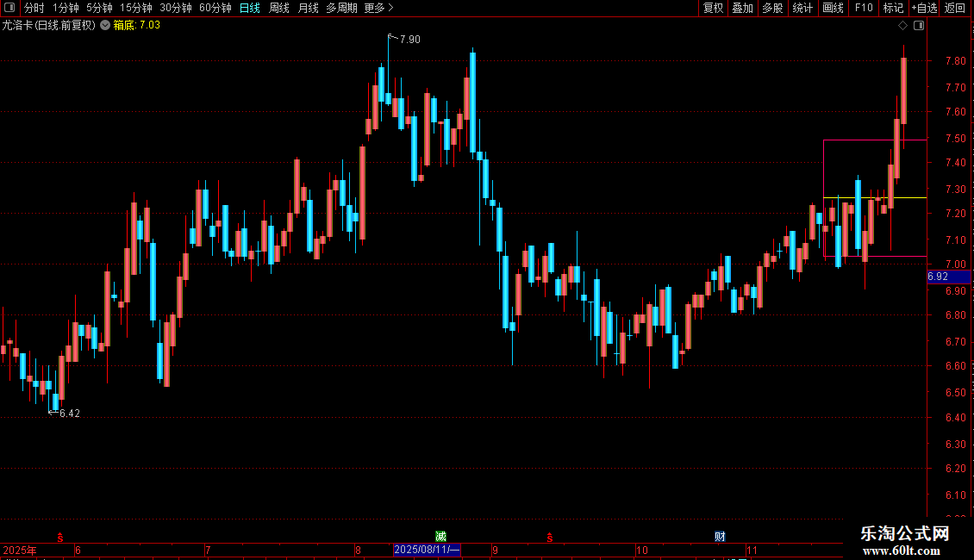Click the red $ marker near September
The height and width of the screenshot is (560, 974).
click(550, 537)
